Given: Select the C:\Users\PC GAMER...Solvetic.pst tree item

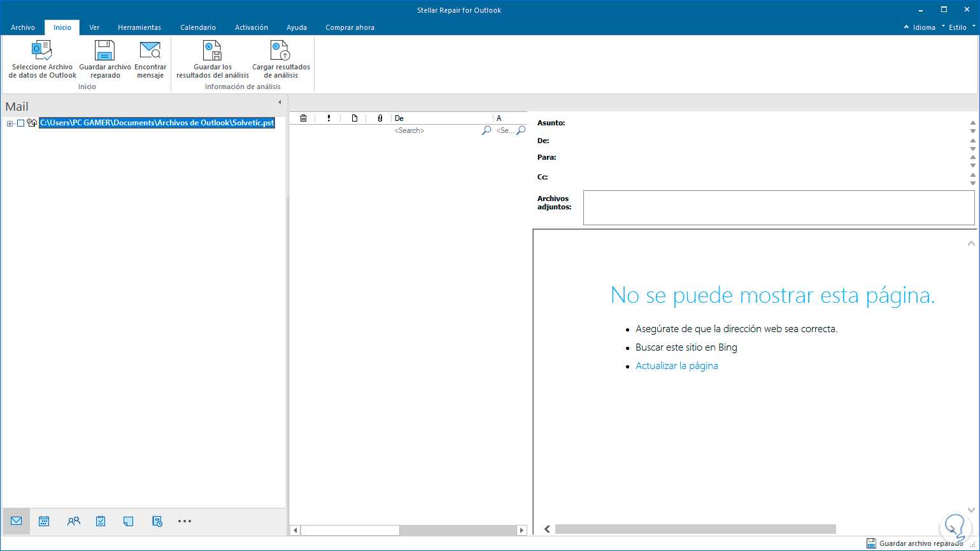Looking at the screenshot, I should point(157,123).
